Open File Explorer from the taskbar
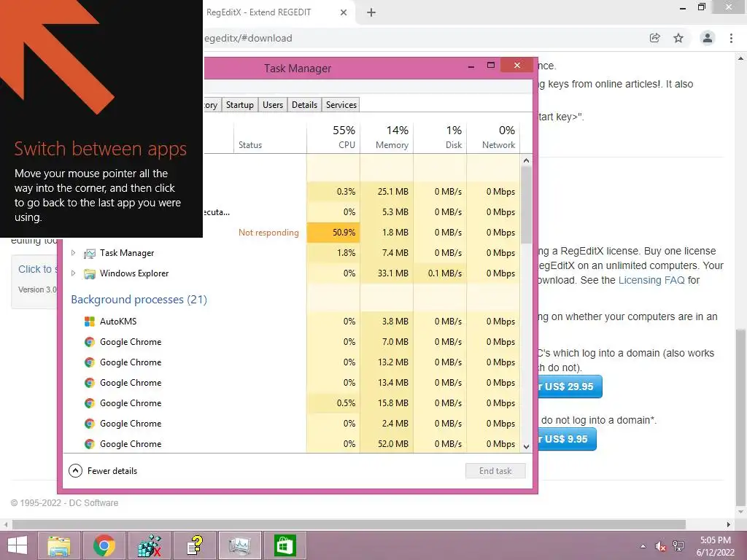747x560 pixels. 58,545
